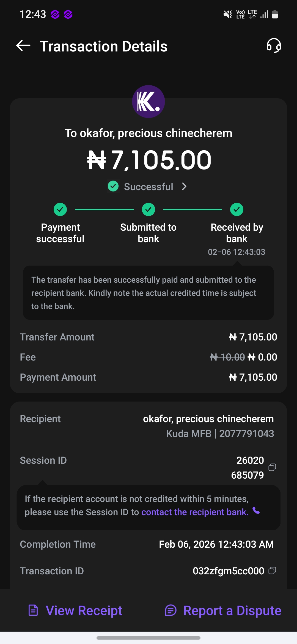Image resolution: width=297 pixels, height=644 pixels.
Task: Copy the Transaction ID
Action: tap(272, 571)
